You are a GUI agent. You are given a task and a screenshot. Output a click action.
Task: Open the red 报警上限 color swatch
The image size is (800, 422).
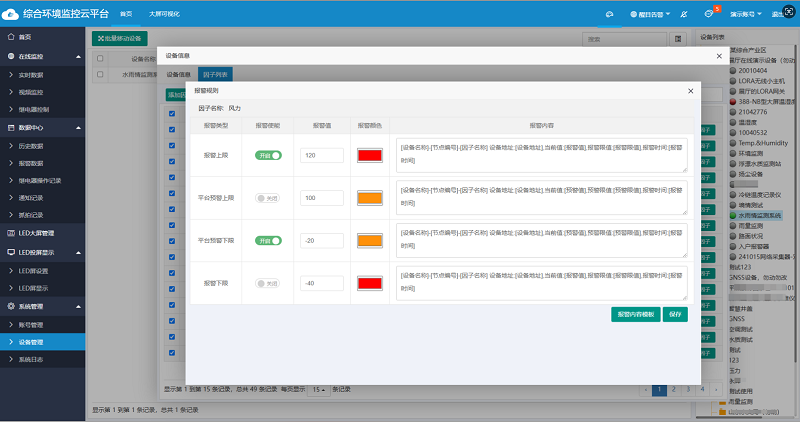[370, 156]
